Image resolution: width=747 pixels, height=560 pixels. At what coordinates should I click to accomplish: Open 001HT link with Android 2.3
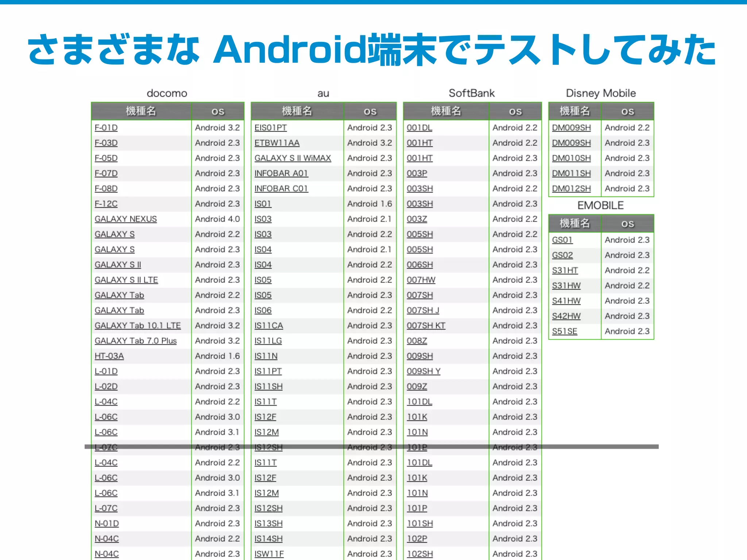420,158
